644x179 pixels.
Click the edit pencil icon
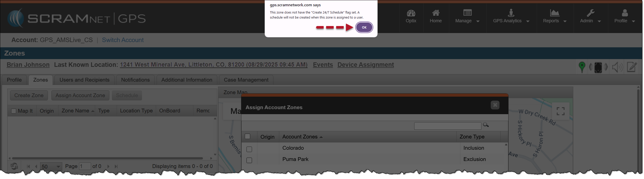coord(632,67)
